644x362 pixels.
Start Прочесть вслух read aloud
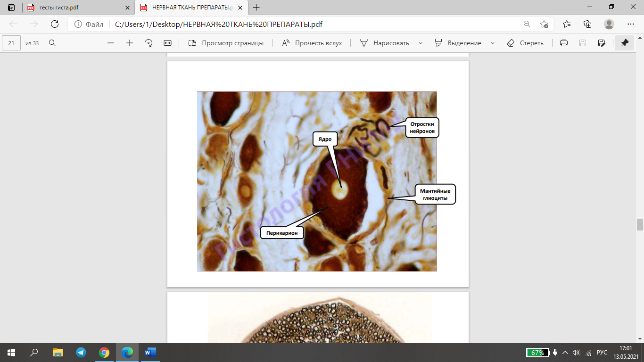[x=312, y=43]
